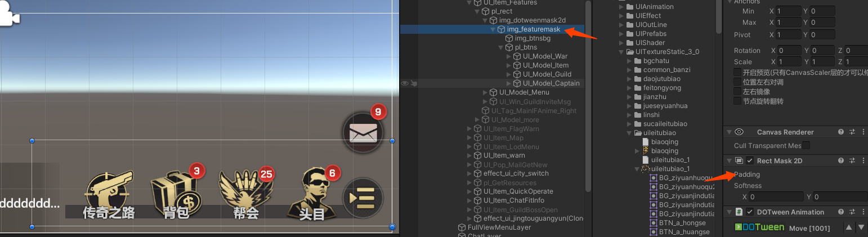Check the 左右镜像 checkbox
The image size is (868, 237).
(737, 92)
